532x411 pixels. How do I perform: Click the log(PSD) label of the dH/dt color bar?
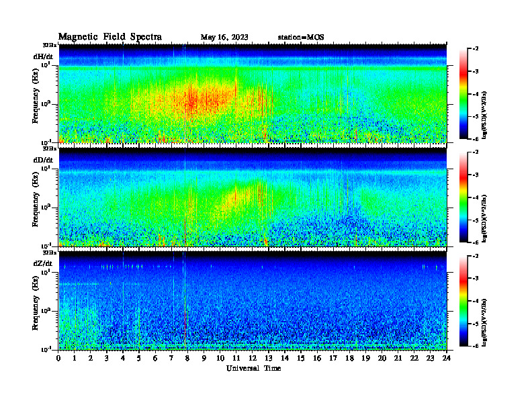tap(484, 115)
